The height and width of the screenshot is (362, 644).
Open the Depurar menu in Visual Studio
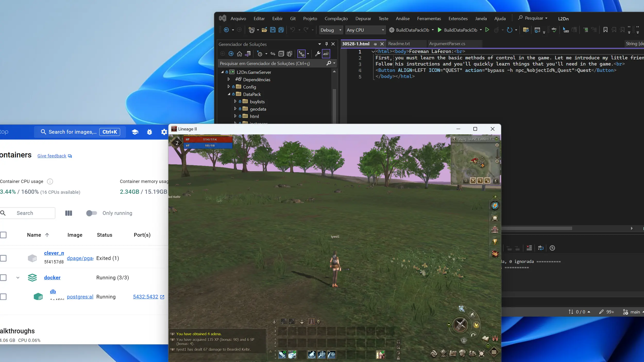coord(363,19)
